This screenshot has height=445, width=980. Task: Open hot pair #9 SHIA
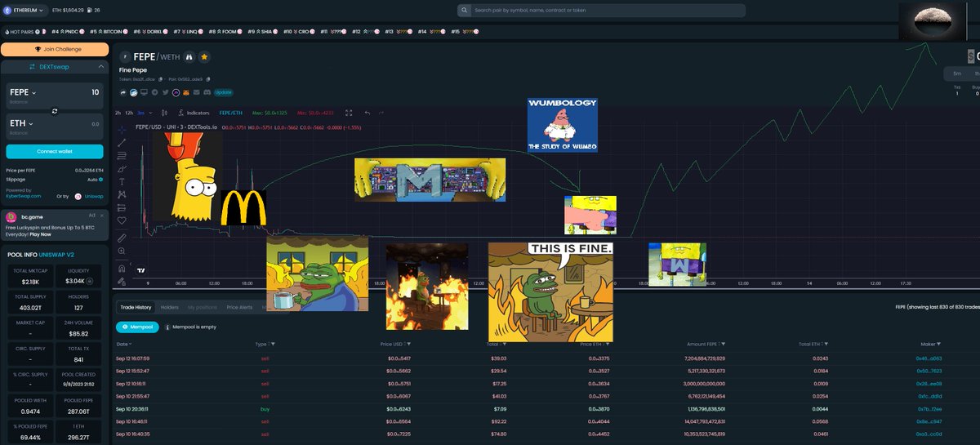coord(265,31)
